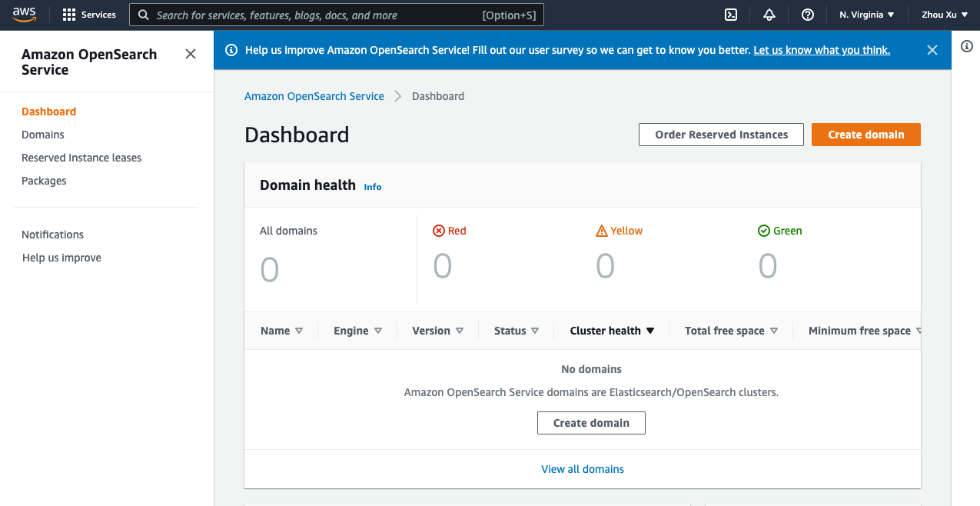Select Packages in the left navigation

pos(44,181)
